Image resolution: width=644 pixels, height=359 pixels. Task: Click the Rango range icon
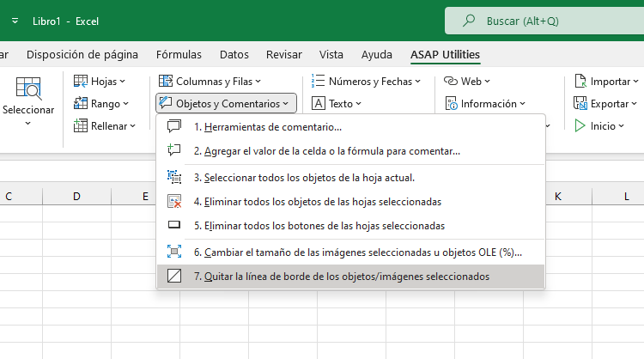tap(81, 104)
